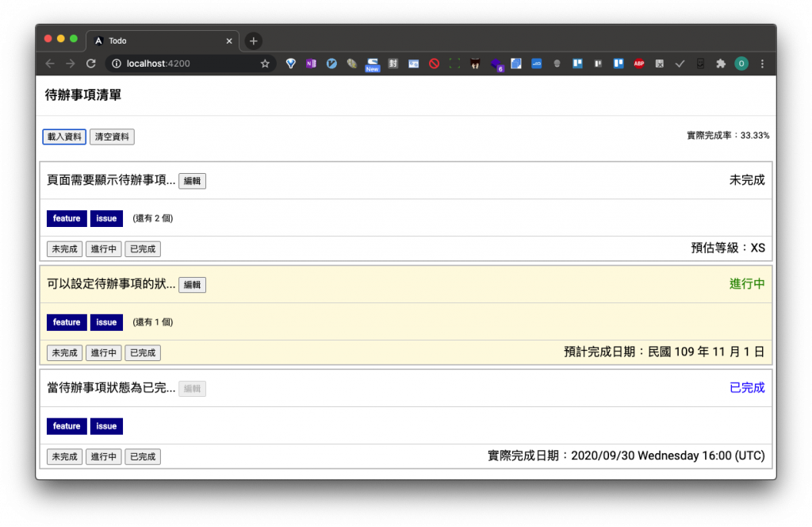The width and height of the screenshot is (812, 527).
Task: Open the green profile avatar
Action: [x=741, y=63]
